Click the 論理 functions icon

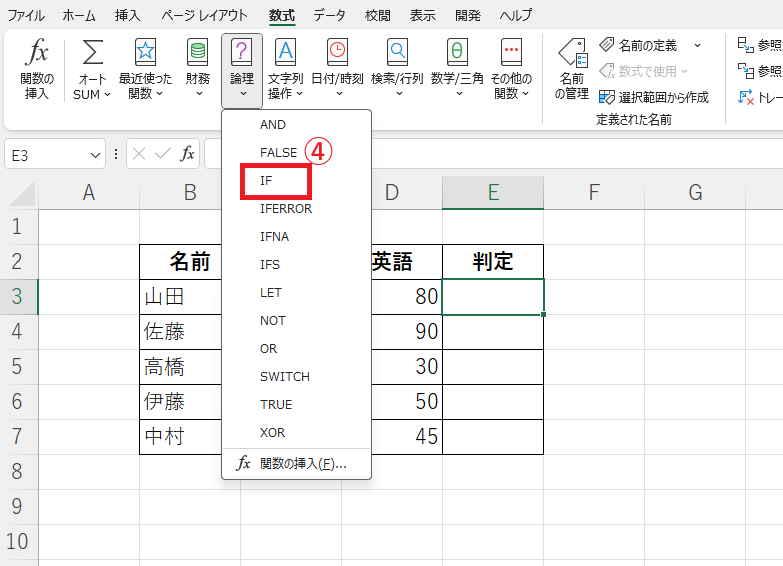coord(242,52)
